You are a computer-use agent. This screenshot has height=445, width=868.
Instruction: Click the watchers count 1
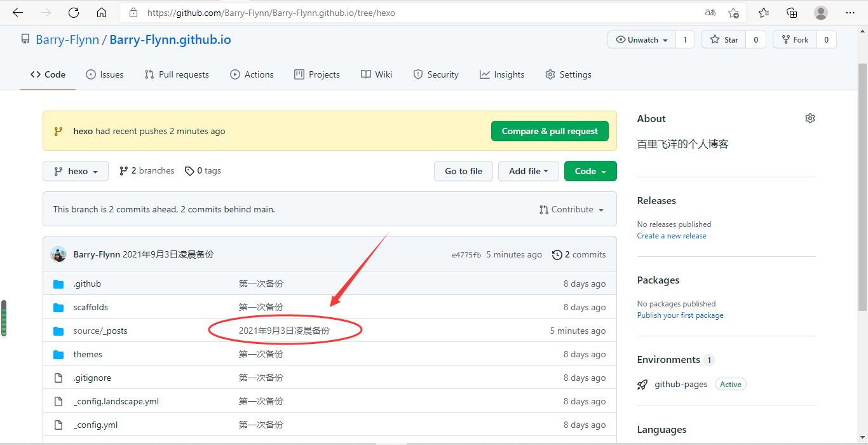pos(685,39)
